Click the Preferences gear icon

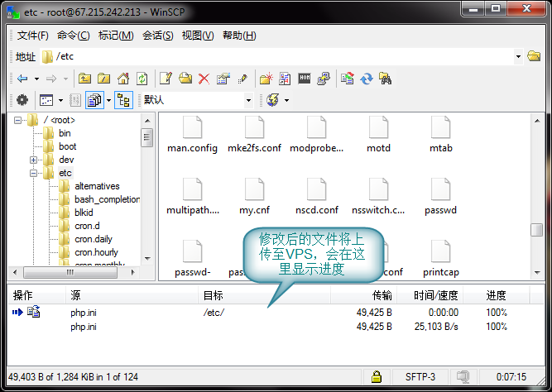click(x=22, y=100)
